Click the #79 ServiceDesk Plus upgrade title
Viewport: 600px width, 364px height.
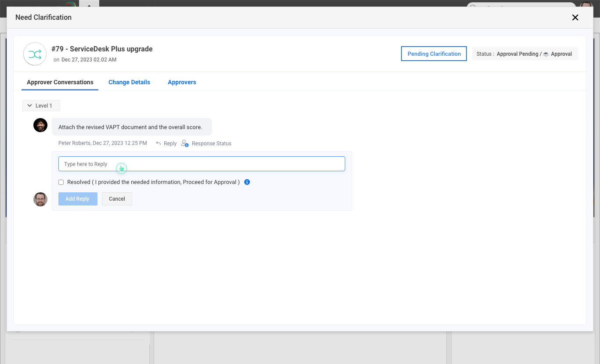click(102, 49)
